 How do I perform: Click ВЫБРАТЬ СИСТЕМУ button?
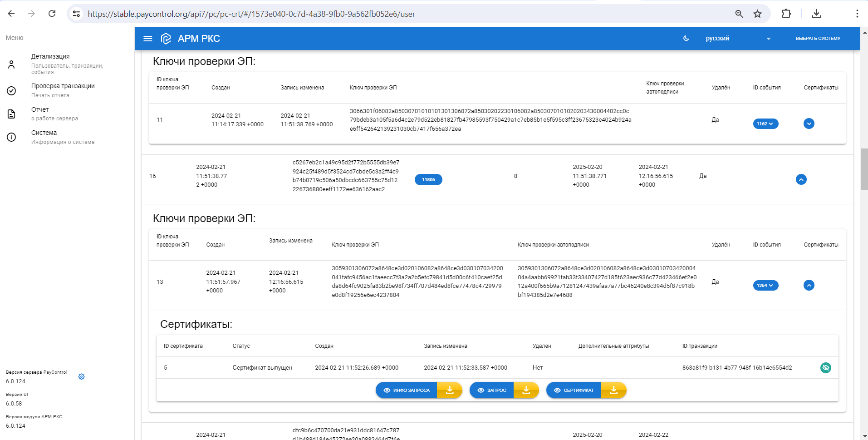[x=818, y=39]
